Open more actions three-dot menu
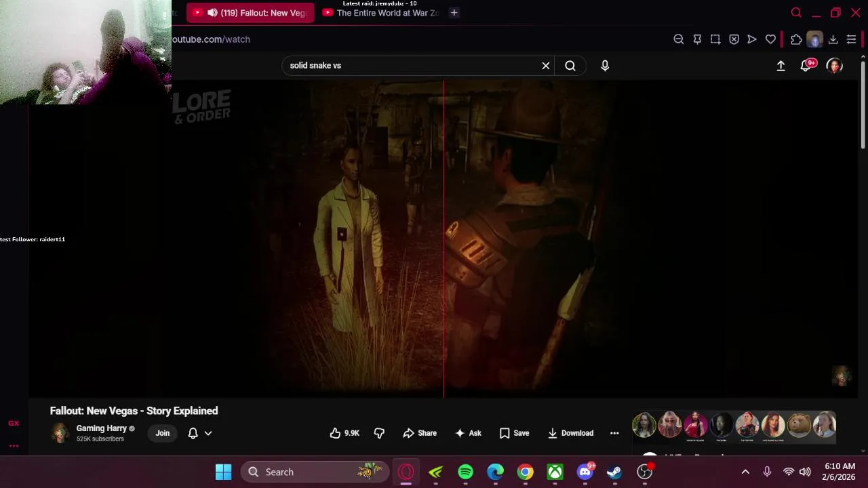Image resolution: width=868 pixels, height=488 pixels. click(x=614, y=433)
